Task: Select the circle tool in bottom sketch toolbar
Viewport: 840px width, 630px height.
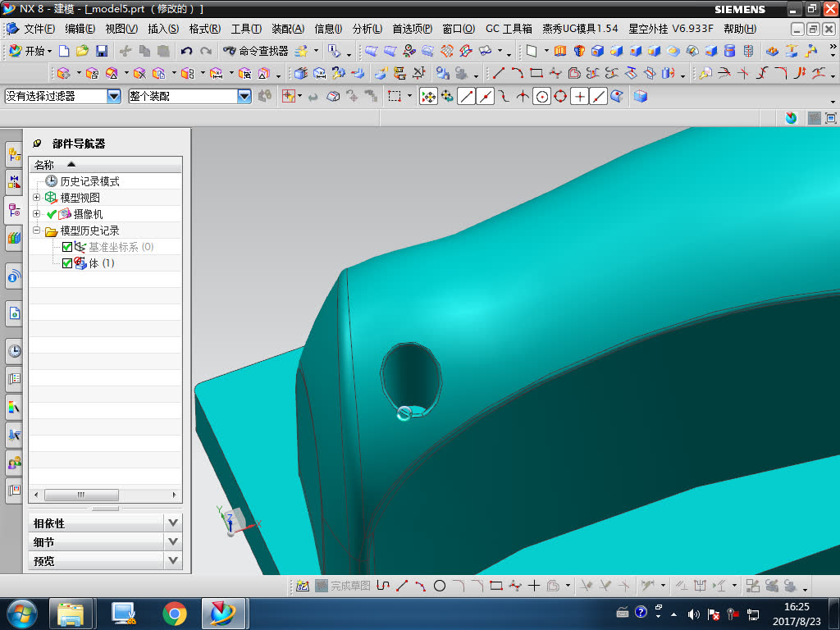Action: point(440,586)
